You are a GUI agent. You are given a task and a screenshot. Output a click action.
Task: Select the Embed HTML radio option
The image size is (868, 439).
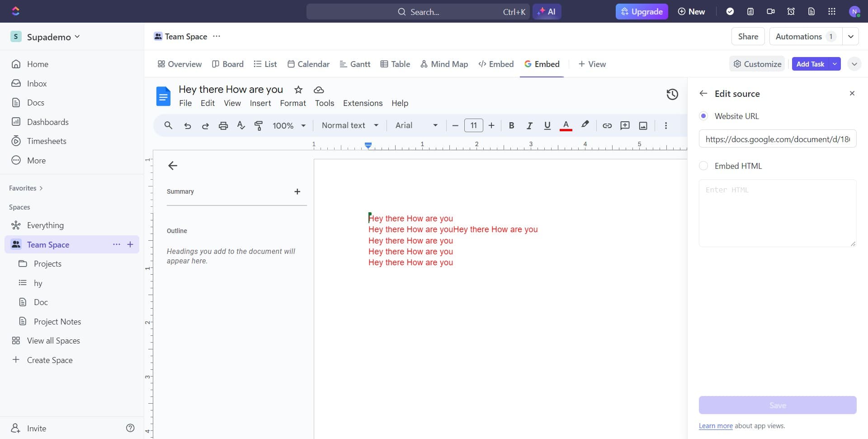[x=703, y=166]
